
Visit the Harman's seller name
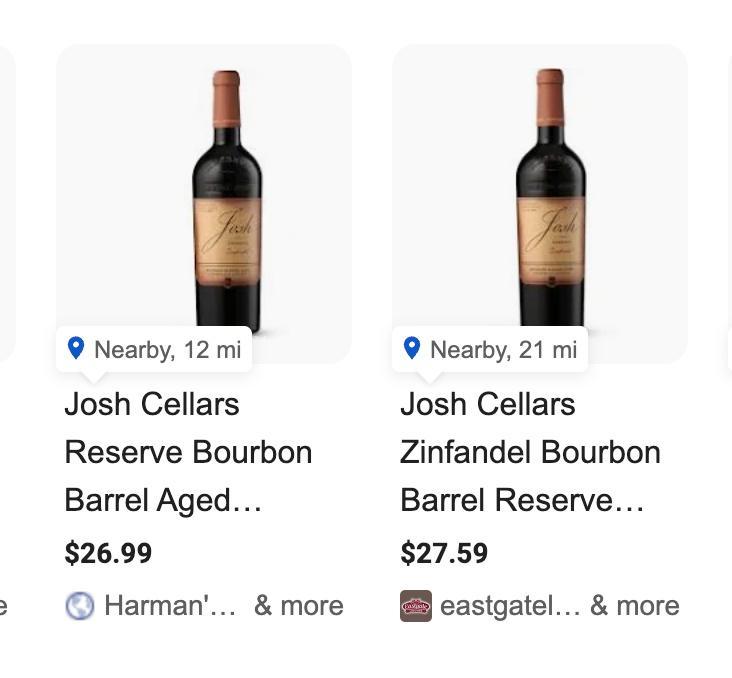pos(169,606)
